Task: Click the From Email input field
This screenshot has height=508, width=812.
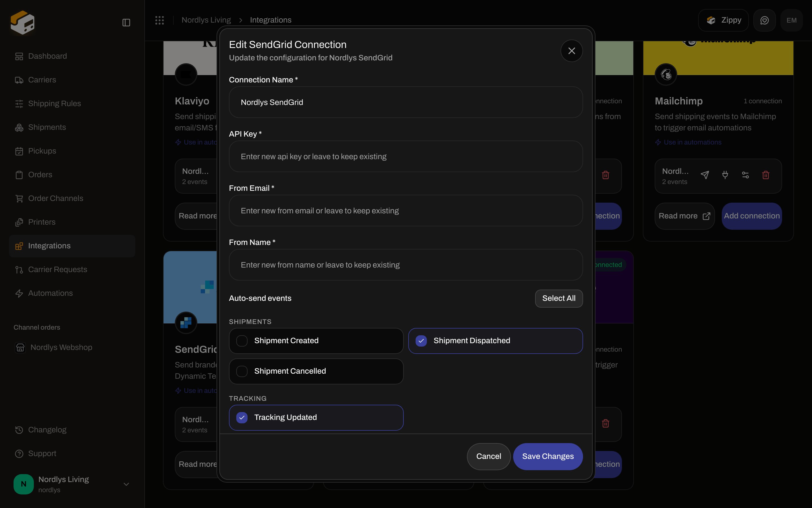Action: click(406, 211)
